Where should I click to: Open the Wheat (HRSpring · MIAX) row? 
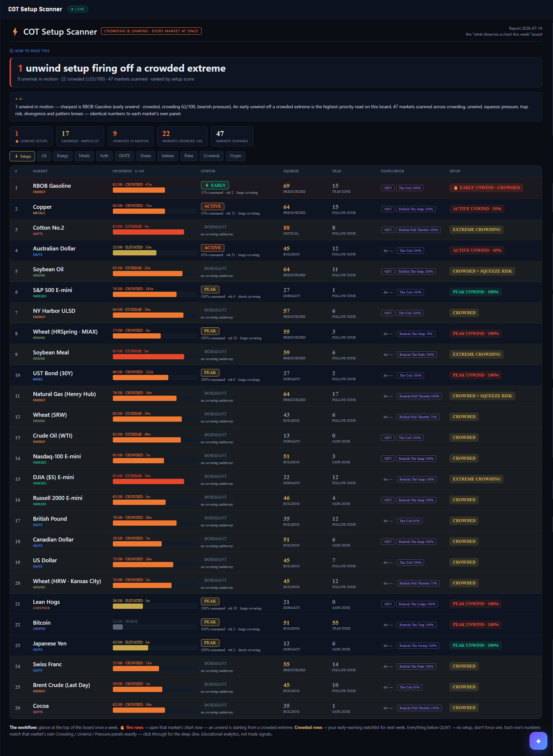pyautogui.click(x=276, y=334)
